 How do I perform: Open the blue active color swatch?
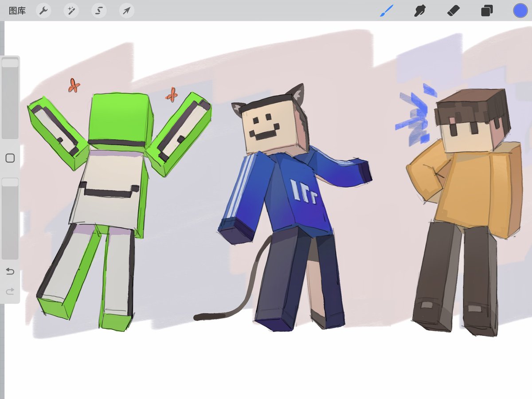click(x=520, y=11)
